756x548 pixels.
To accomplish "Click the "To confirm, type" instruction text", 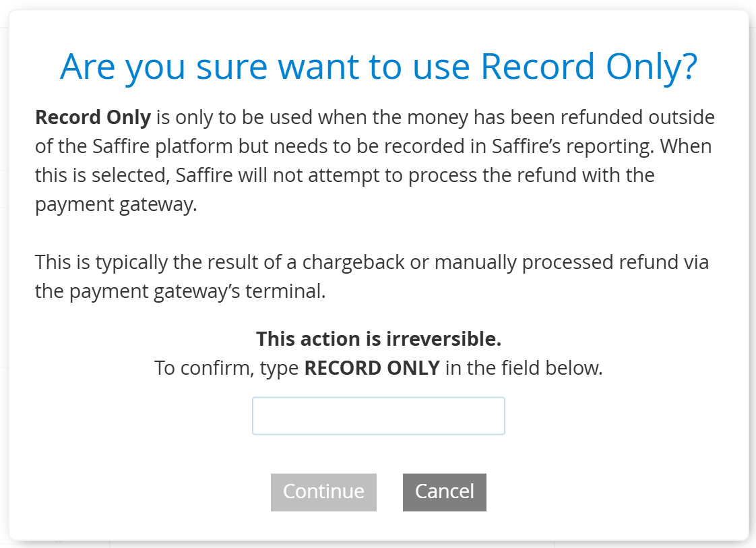I will pos(228,368).
